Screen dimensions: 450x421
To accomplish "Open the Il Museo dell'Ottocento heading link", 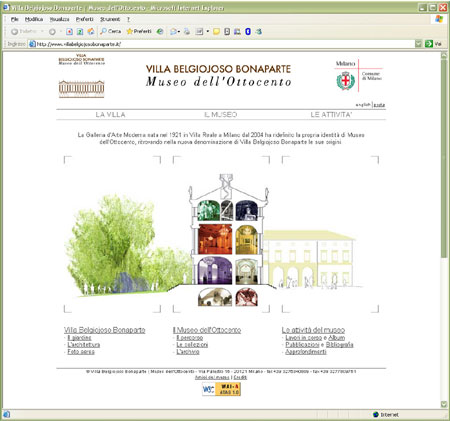I will tap(207, 330).
